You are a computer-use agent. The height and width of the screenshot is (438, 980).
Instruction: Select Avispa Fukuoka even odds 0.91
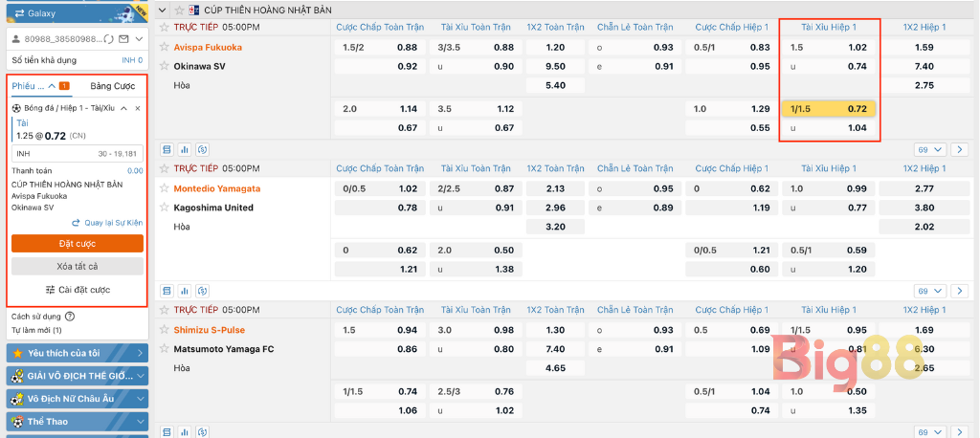(635, 66)
